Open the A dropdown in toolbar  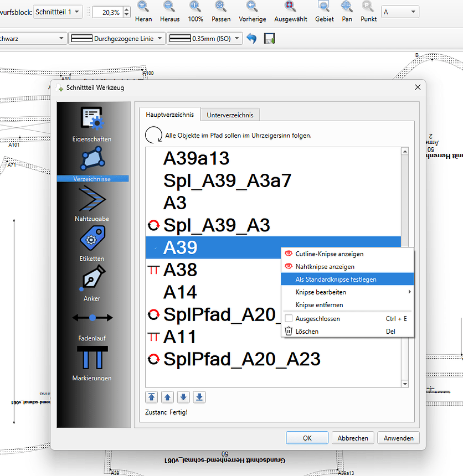(x=400, y=12)
